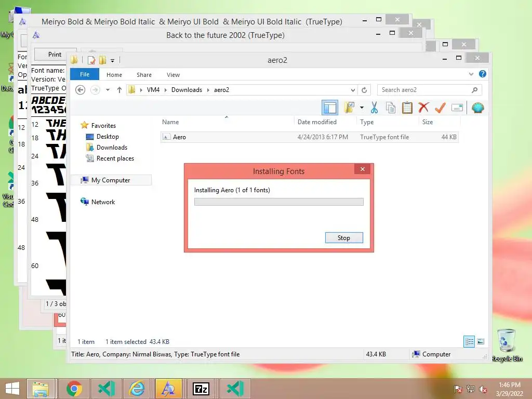Click the red X Delete icon

[x=423, y=108]
